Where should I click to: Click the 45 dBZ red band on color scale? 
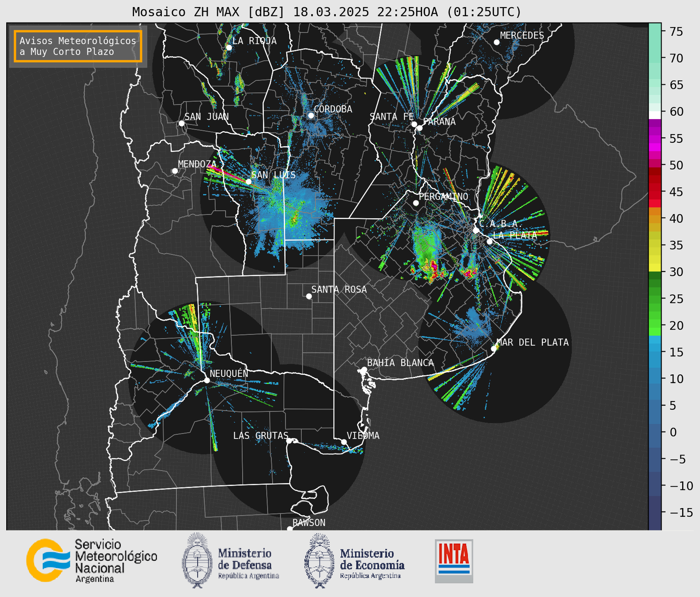(655, 192)
